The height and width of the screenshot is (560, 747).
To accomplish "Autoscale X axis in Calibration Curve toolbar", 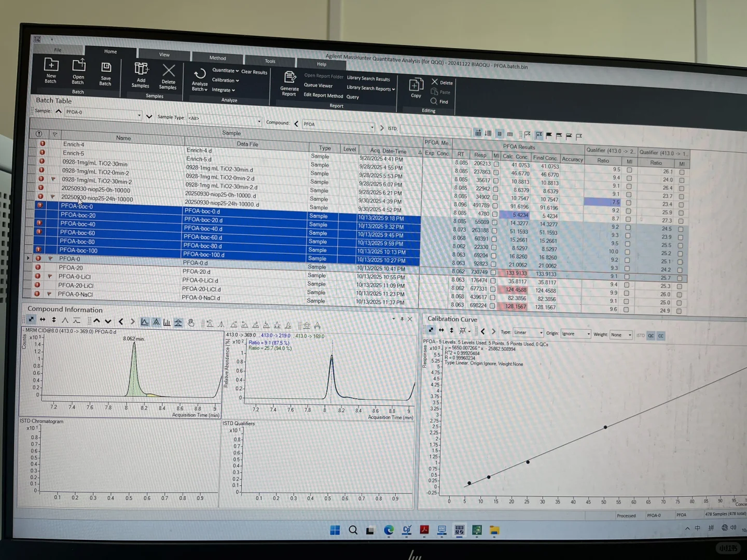I will 441,330.
